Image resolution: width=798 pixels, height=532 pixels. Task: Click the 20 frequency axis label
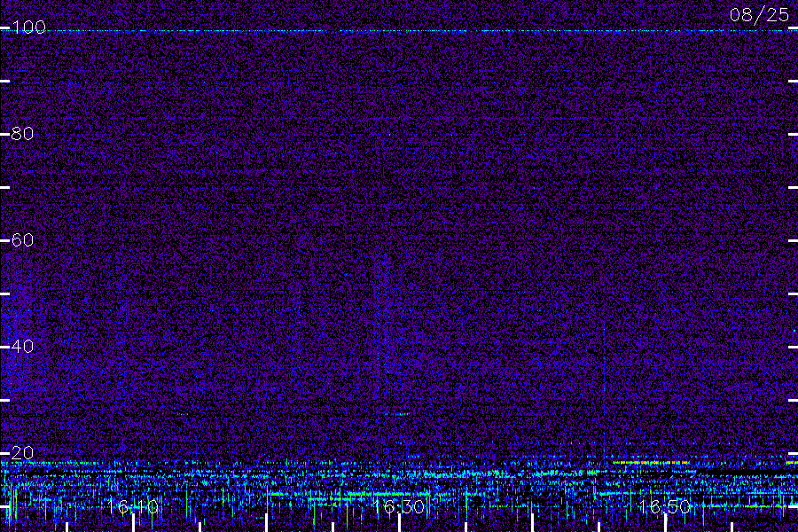(22, 452)
